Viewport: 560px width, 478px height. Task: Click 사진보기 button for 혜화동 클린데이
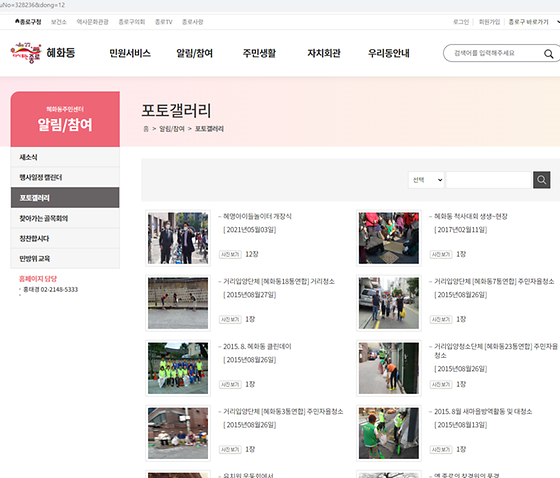(x=230, y=384)
